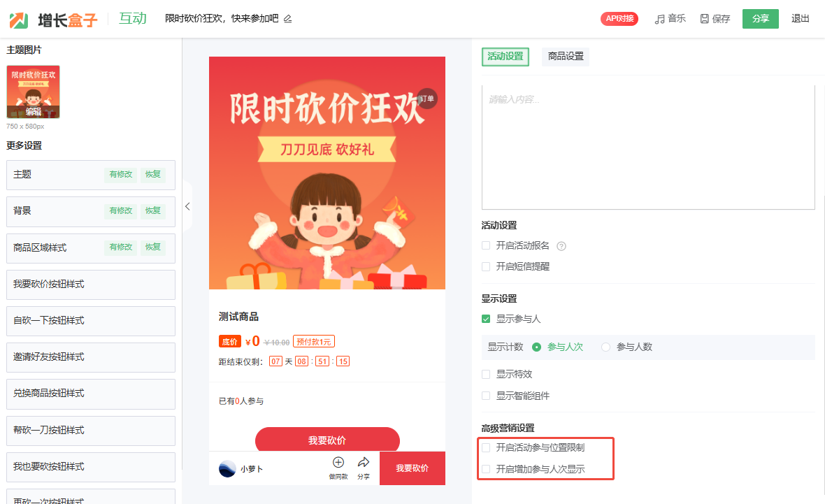Viewport: 825px width, 504px height.
Task: Open the music settings icon
Action: coord(660,19)
